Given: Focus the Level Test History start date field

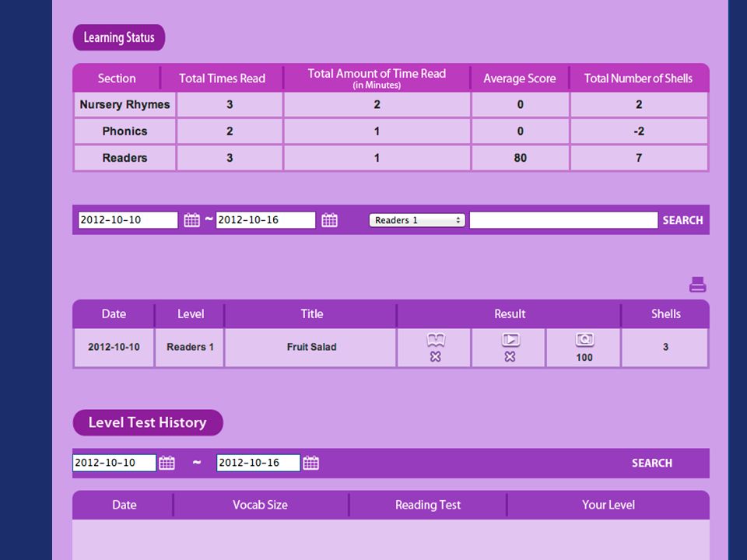Looking at the screenshot, I should (114, 463).
